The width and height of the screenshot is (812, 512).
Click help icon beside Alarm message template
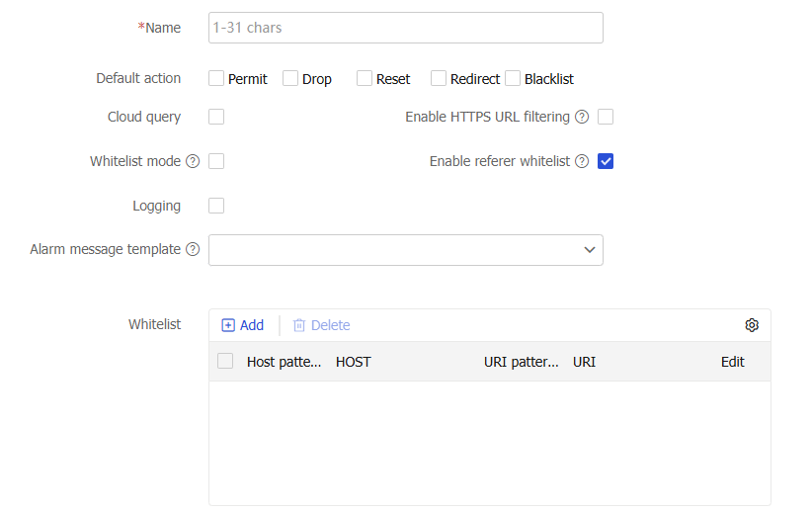pyautogui.click(x=193, y=249)
